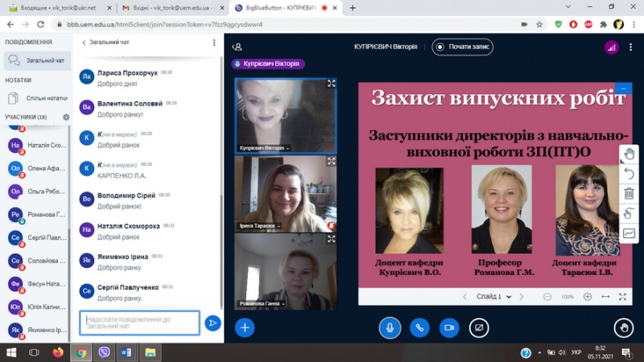Reload the page button
Screen dimensions: 644x362
41,25
